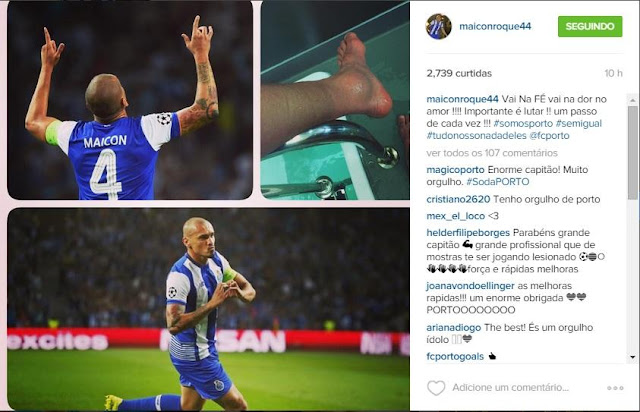Image resolution: width=640 pixels, height=412 pixels.
Task: Click scrollbar down arrow in comments
Action: (x=633, y=357)
